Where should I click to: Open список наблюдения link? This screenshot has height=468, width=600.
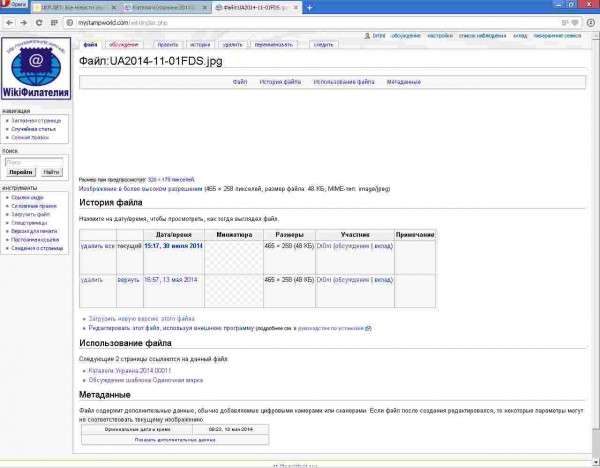pyautogui.click(x=482, y=36)
